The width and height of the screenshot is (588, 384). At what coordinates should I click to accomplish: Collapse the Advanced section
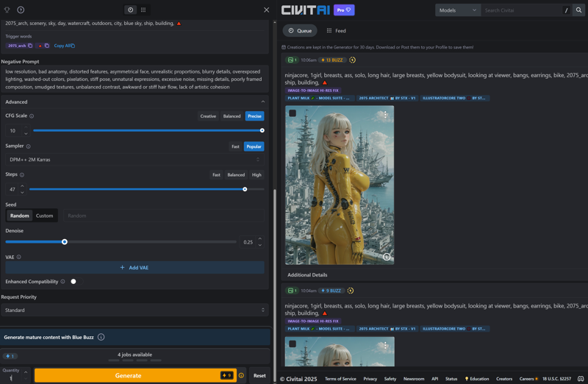coord(262,102)
